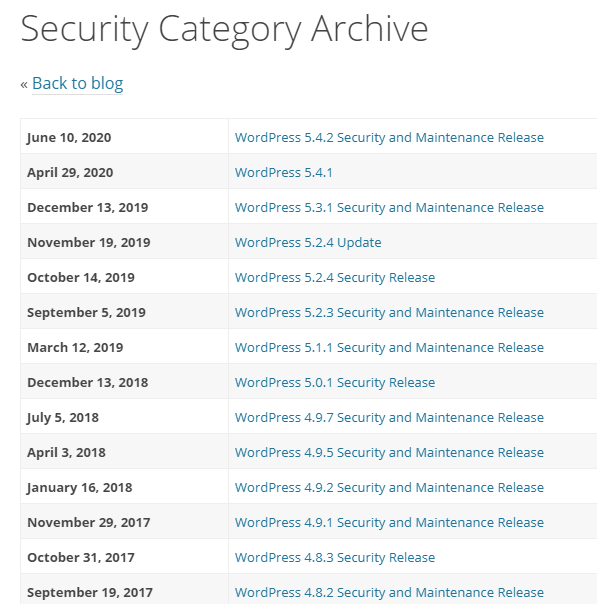Open WordPress 4.9.1 Security and Maintenance Release
This screenshot has height=604, width=597.
[389, 523]
